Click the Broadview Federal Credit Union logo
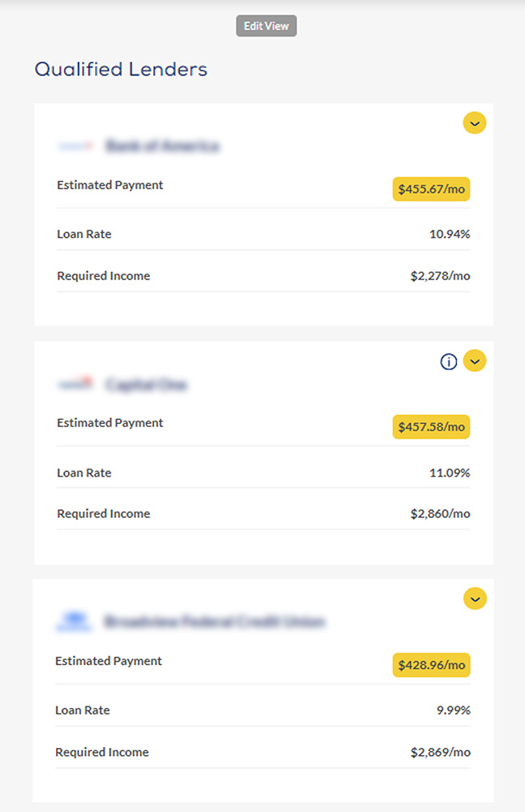The width and height of the screenshot is (525, 812). click(73, 622)
